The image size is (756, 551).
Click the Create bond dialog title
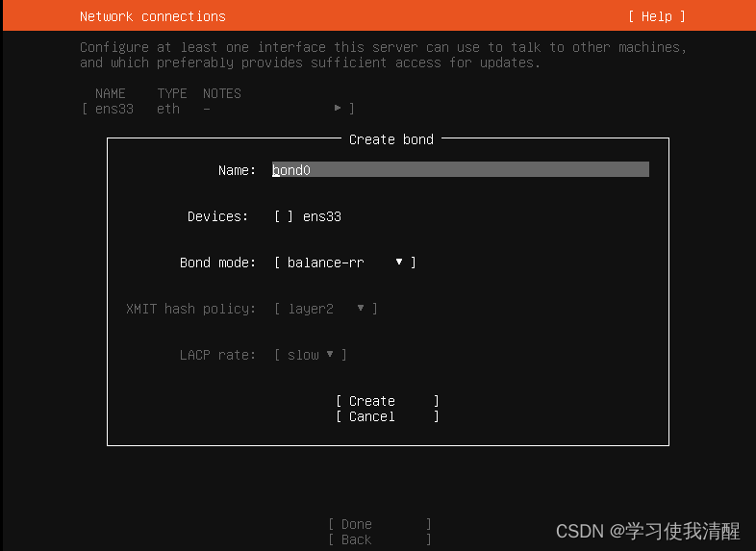tap(391, 139)
